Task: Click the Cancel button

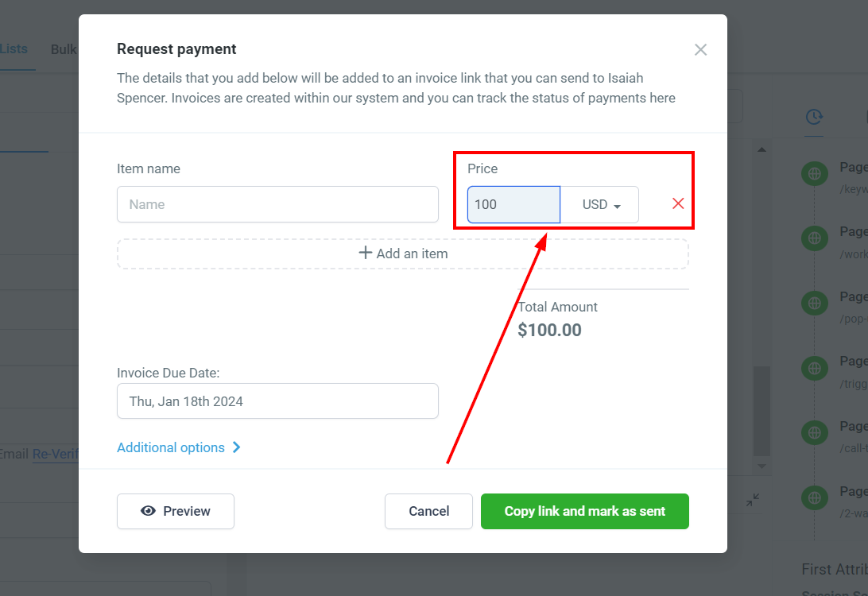Action: pyautogui.click(x=428, y=511)
